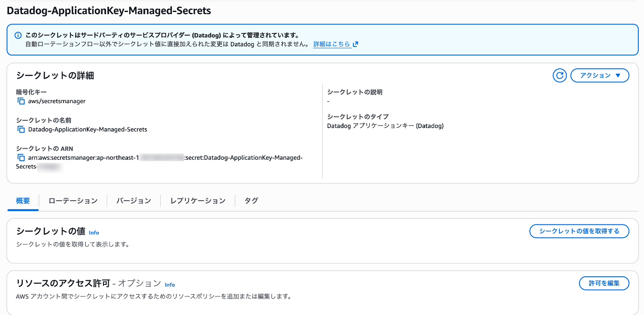This screenshot has width=644, height=315.
Task: Copy the secret name Datadog-ApplicationKey-Managed-Secrets
Action: tap(21, 129)
